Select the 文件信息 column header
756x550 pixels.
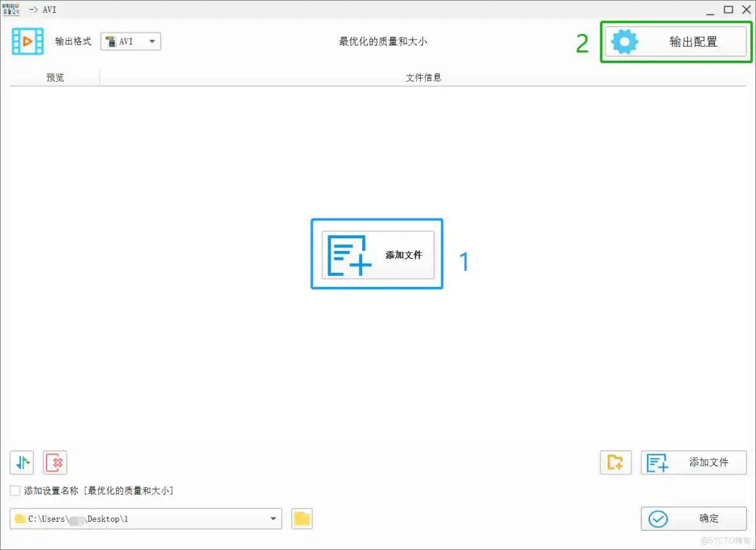tap(423, 77)
